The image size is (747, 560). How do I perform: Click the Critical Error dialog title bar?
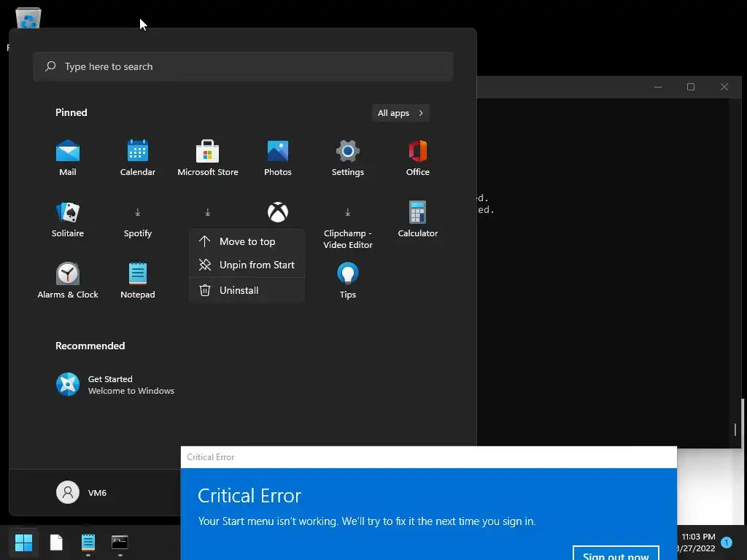pyautogui.click(x=429, y=457)
